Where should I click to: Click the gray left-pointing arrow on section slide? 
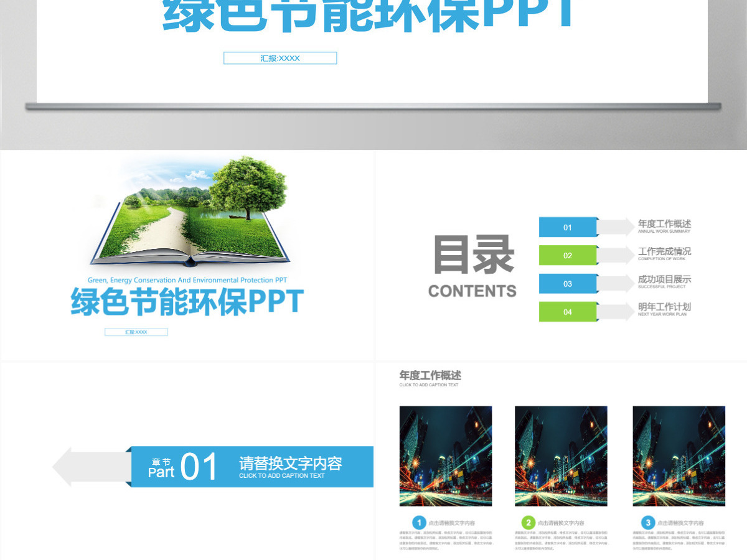pos(92,467)
